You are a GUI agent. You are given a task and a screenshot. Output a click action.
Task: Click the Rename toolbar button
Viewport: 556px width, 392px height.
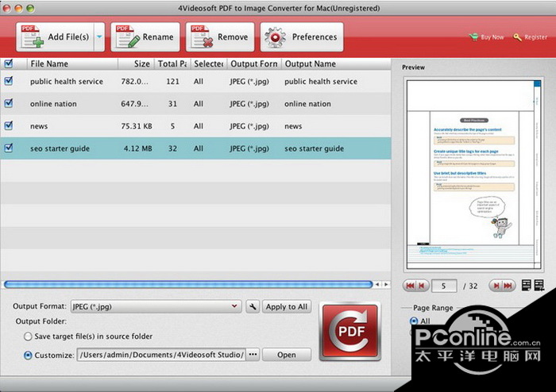[145, 37]
